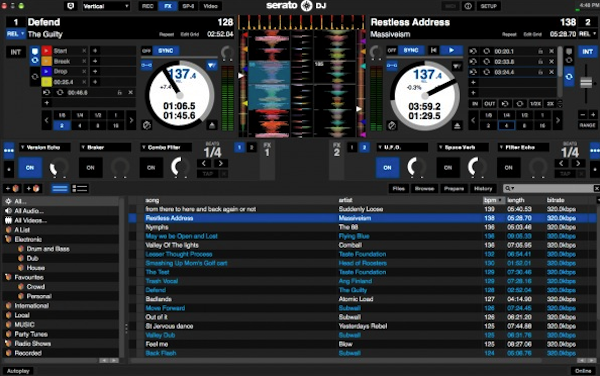Click the censor button on deck 2
Image resolution: width=600 pixels, height=376 pixels.
[391, 125]
